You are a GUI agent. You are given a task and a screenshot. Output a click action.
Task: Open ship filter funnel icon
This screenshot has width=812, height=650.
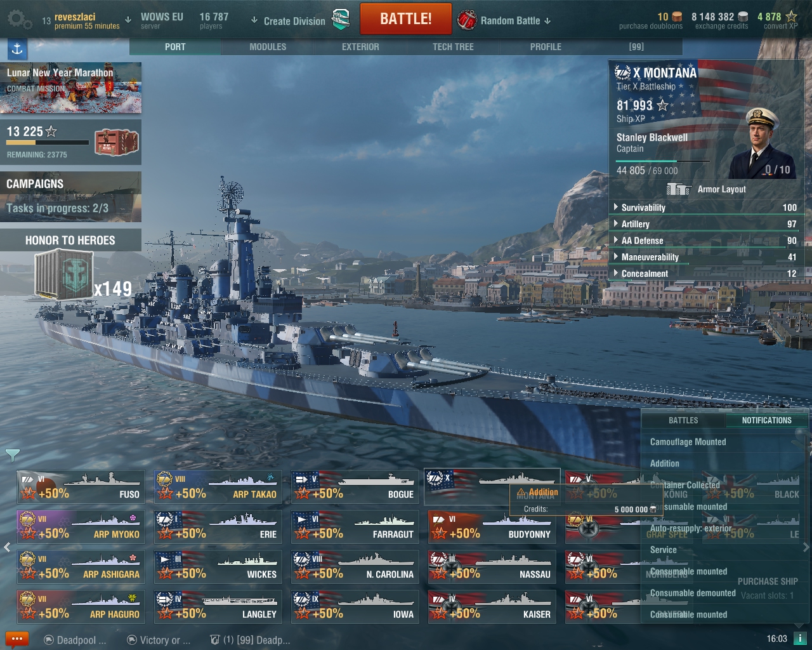point(12,454)
